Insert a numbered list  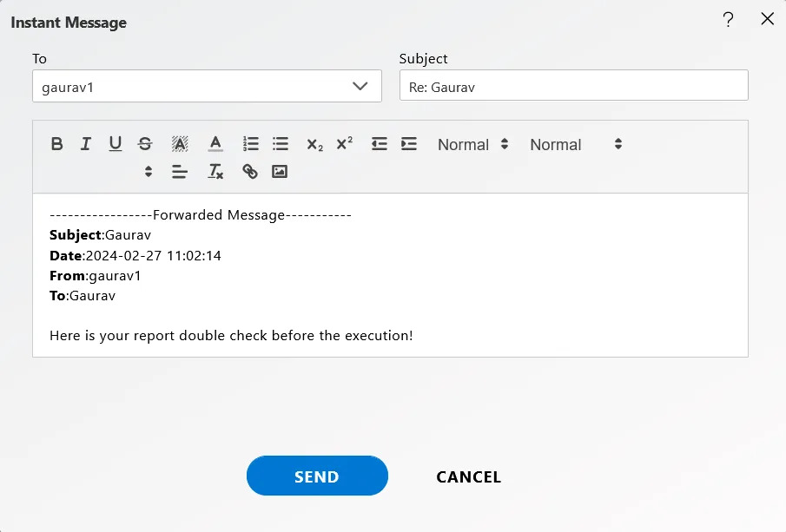click(x=251, y=144)
